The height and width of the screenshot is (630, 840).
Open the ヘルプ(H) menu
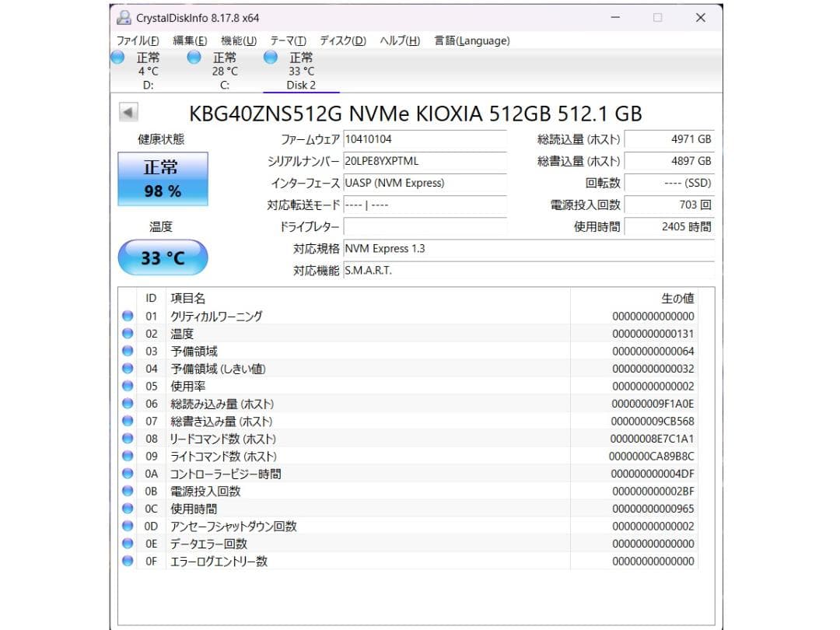point(400,40)
